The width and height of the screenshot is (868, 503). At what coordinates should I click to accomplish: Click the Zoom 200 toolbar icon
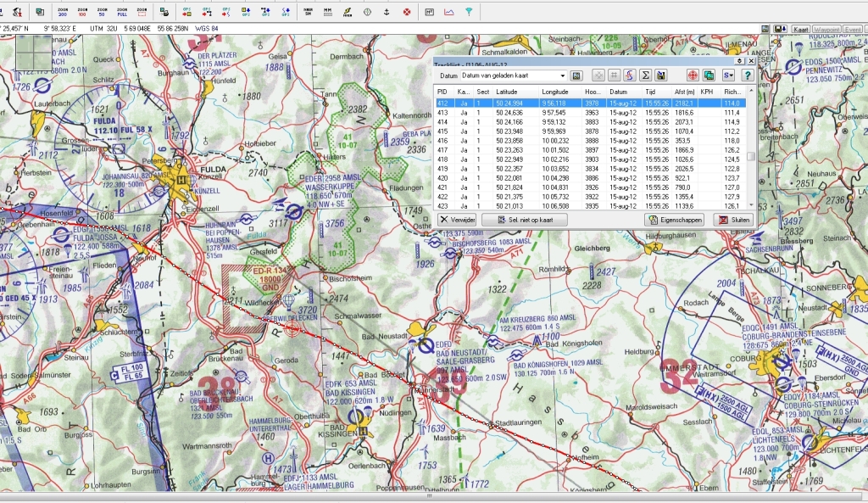pos(64,12)
